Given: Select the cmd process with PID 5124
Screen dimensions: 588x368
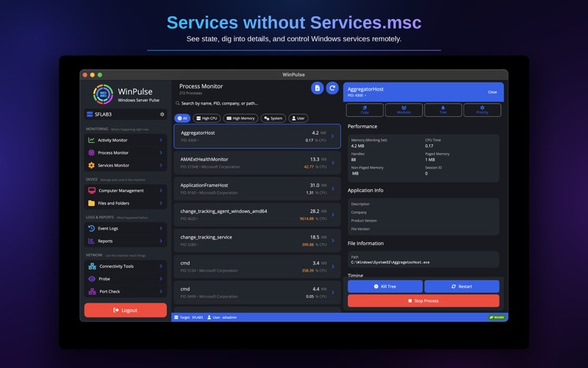Looking at the screenshot, I should coord(257,266).
